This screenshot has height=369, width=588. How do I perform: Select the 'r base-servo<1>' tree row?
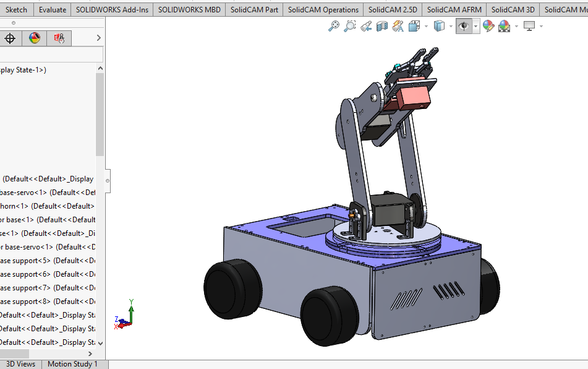[48, 247]
